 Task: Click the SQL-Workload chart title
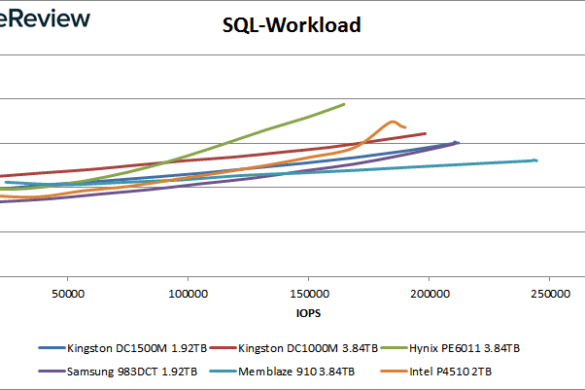click(291, 25)
